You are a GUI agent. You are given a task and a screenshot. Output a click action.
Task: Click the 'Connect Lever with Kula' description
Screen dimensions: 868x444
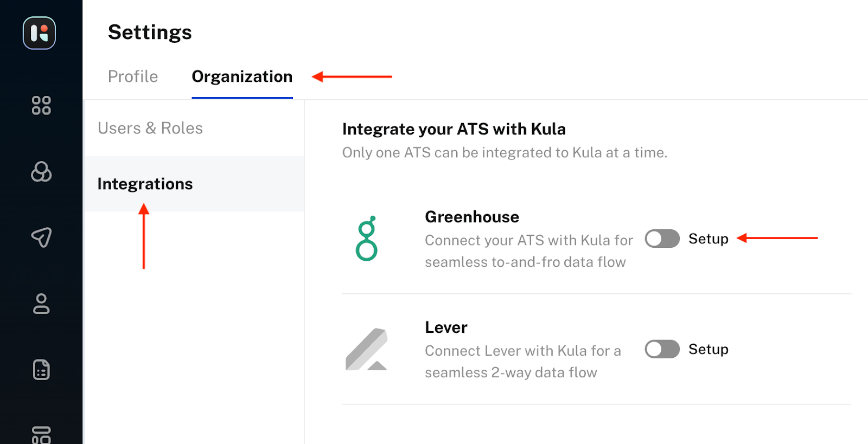click(x=523, y=362)
